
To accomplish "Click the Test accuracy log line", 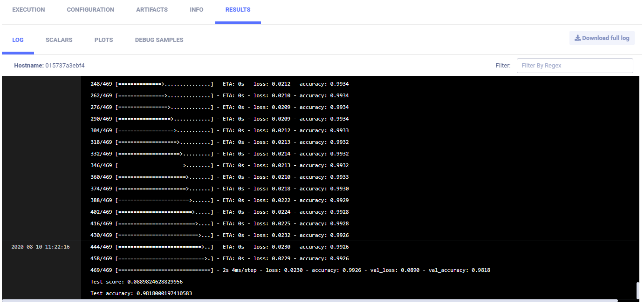I will (141, 293).
